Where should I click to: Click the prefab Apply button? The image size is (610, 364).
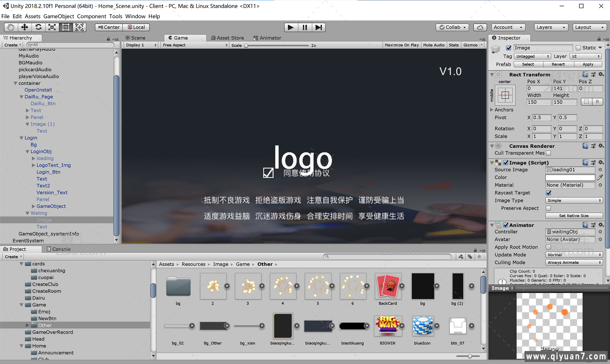click(x=588, y=64)
